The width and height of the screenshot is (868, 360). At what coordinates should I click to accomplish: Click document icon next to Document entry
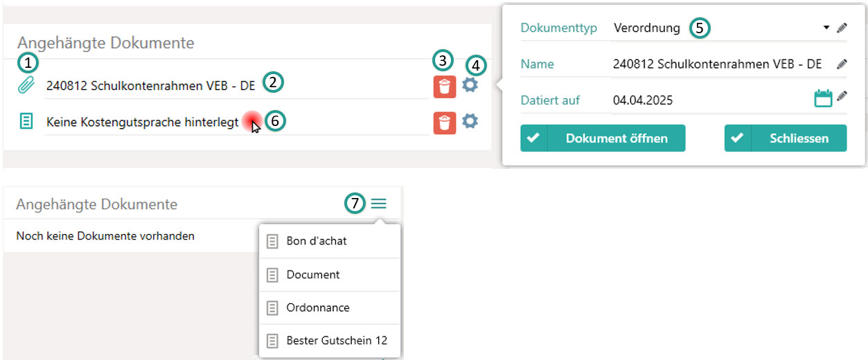pos(272,275)
